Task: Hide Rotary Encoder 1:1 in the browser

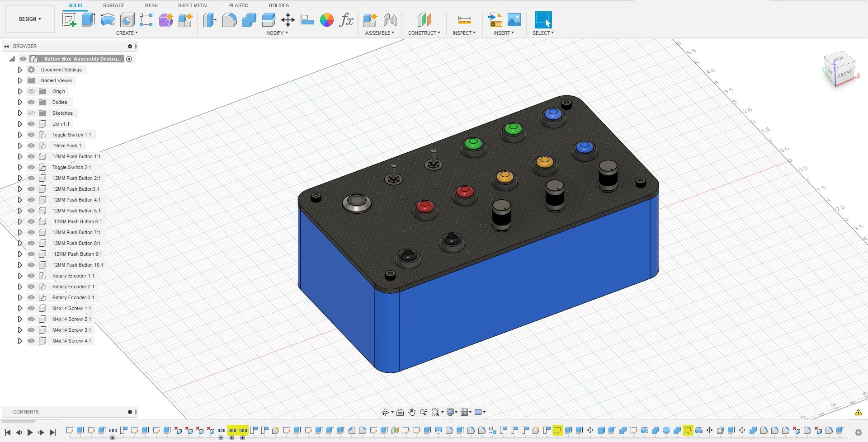Action: tap(31, 275)
